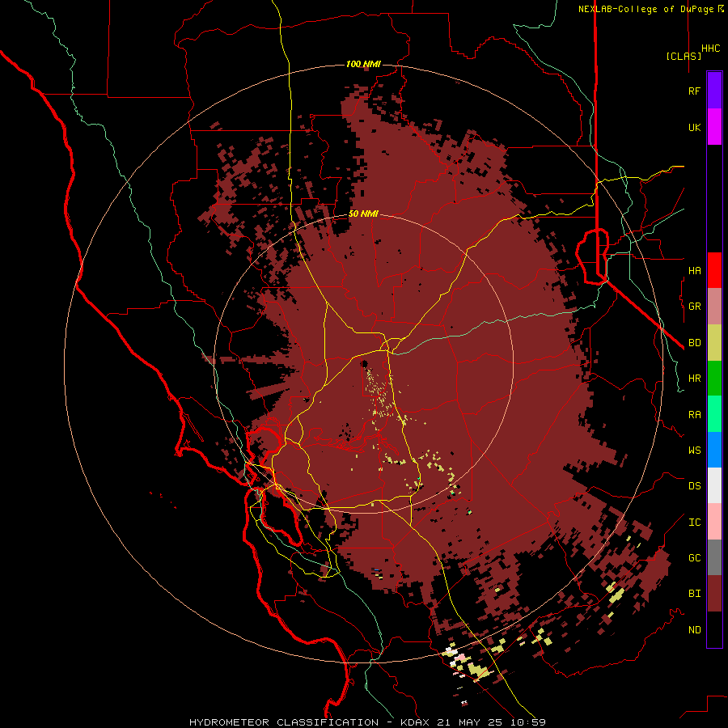
Task: Select the WS blue legend swatch
Action: click(x=714, y=450)
